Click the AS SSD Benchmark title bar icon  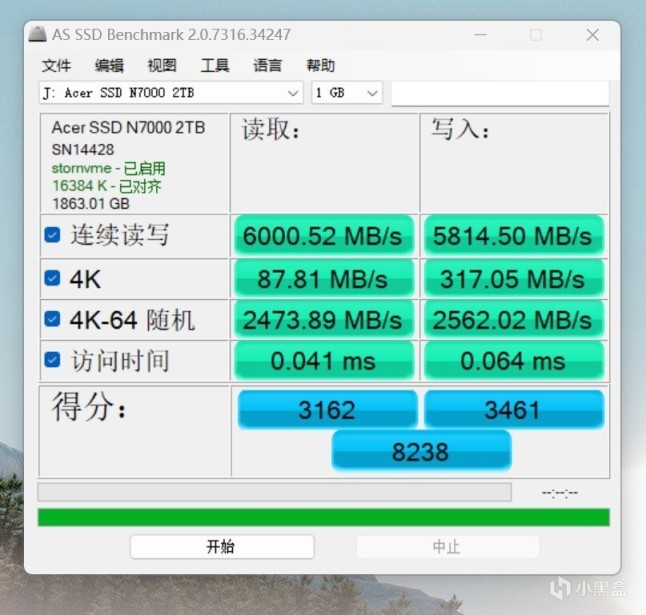pos(37,34)
